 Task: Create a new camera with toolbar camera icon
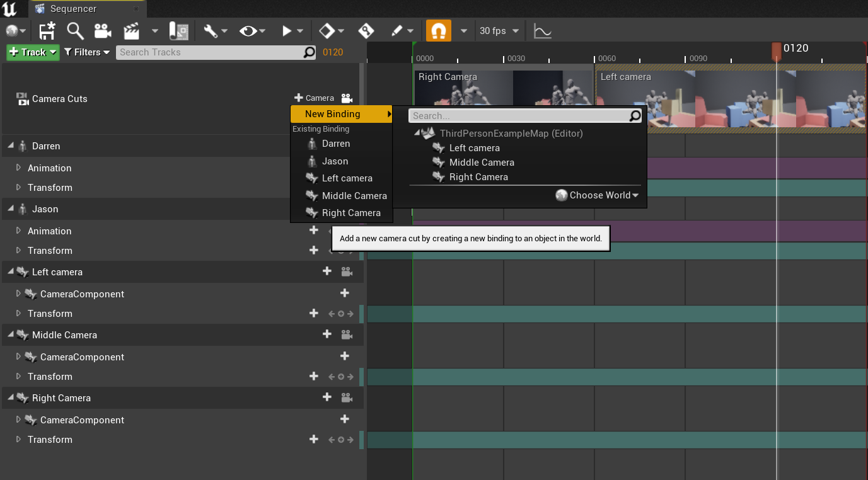(103, 31)
